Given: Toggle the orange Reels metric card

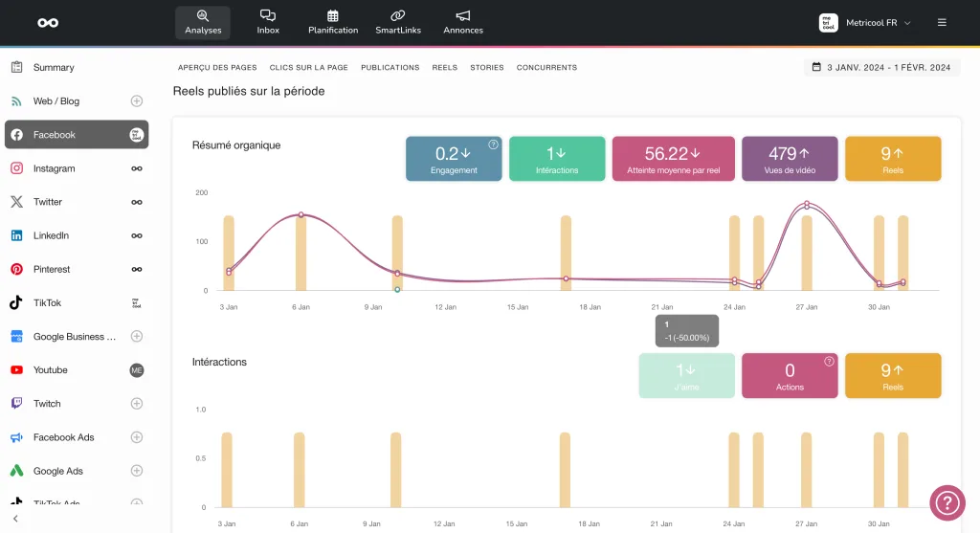Looking at the screenshot, I should click(x=893, y=158).
